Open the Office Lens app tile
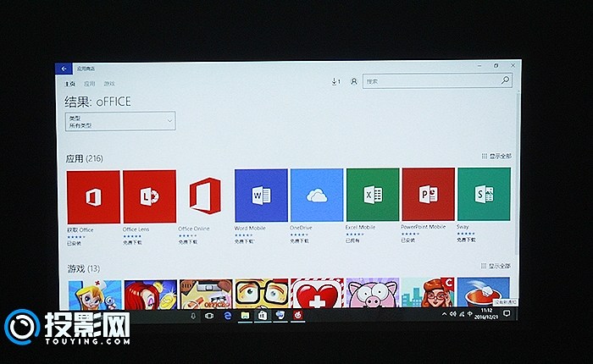Viewport: 593px width, 364px height. point(149,196)
